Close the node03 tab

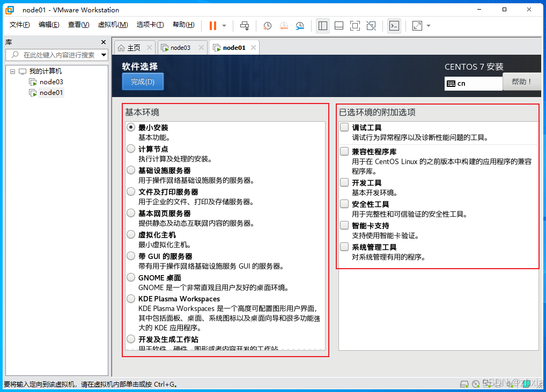[201, 47]
